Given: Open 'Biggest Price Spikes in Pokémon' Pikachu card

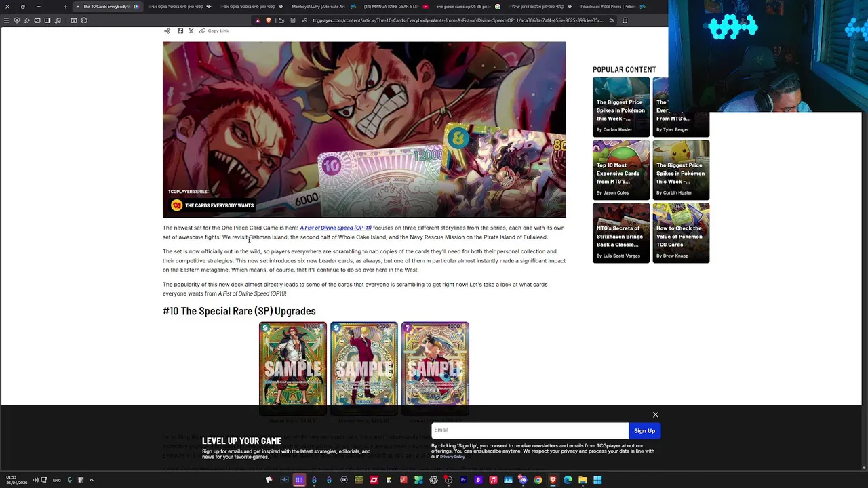Looking at the screenshot, I should [x=681, y=169].
